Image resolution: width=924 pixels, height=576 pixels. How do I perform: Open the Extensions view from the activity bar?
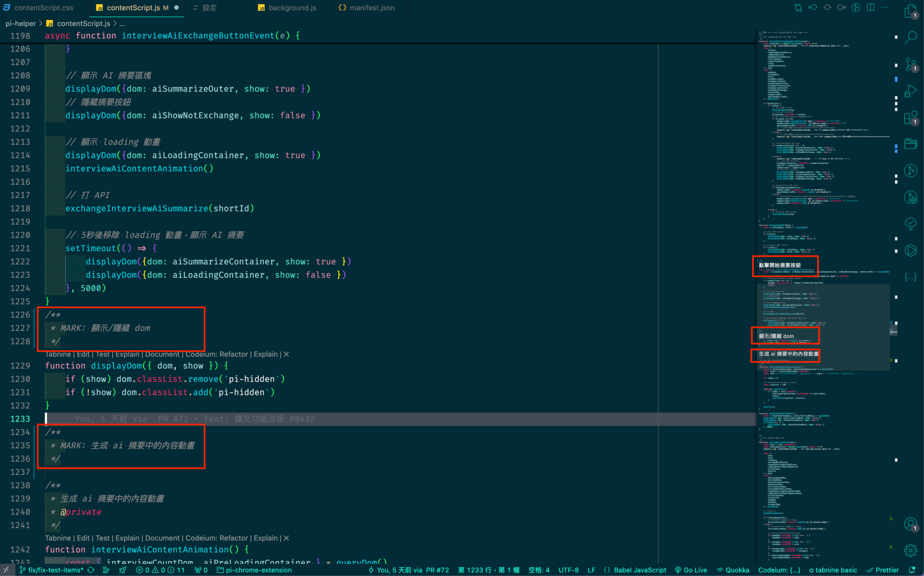point(911,117)
